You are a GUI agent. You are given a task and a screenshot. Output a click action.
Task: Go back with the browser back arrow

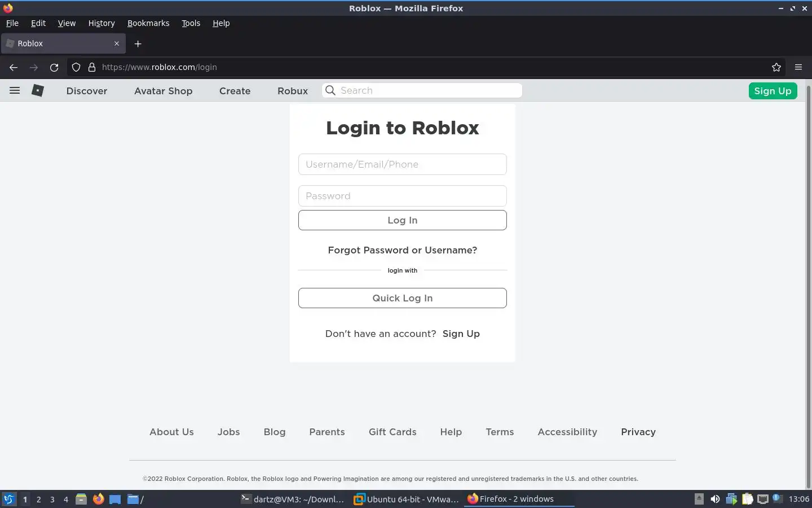tap(14, 67)
